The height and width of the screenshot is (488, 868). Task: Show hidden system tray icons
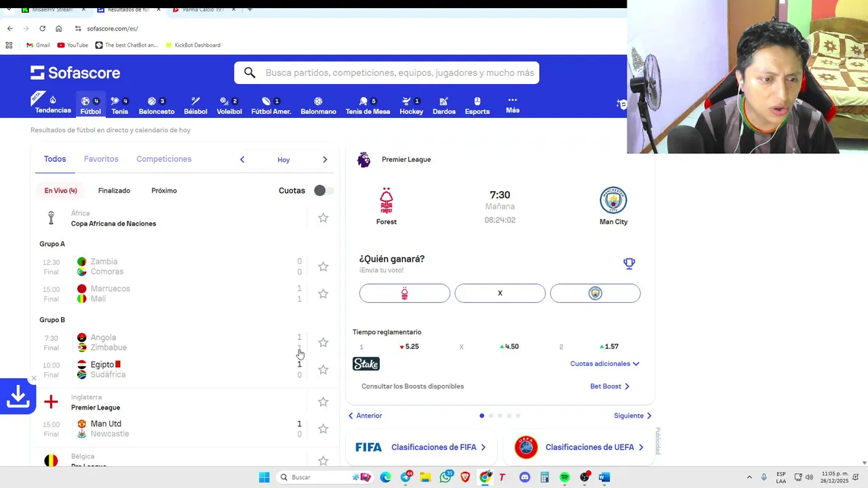(x=749, y=477)
